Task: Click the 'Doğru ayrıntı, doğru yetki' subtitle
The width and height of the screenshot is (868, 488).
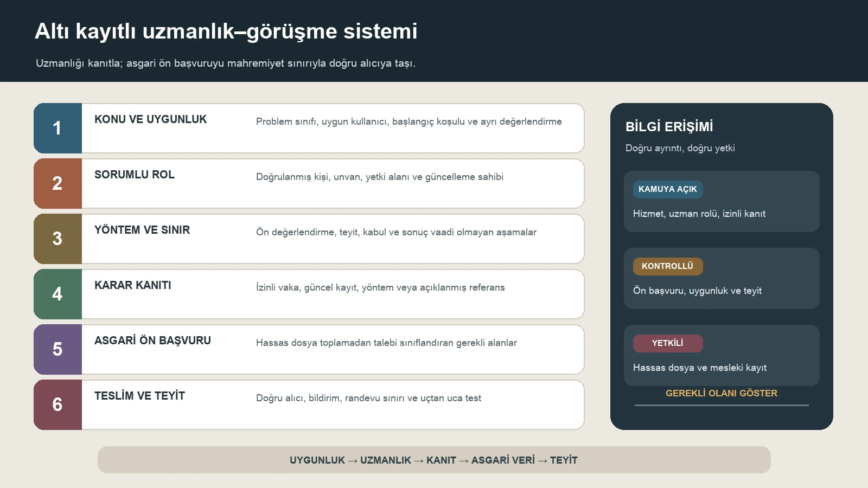Action: coord(680,148)
